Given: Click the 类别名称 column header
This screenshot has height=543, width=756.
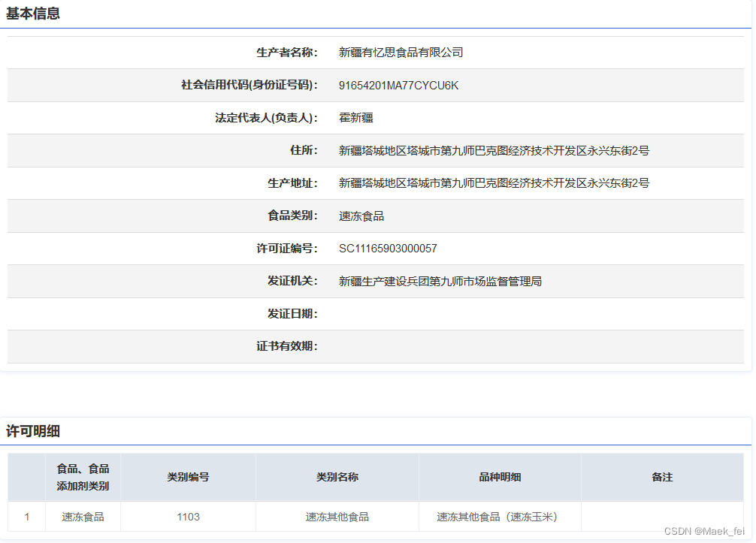Looking at the screenshot, I should coord(337,477).
